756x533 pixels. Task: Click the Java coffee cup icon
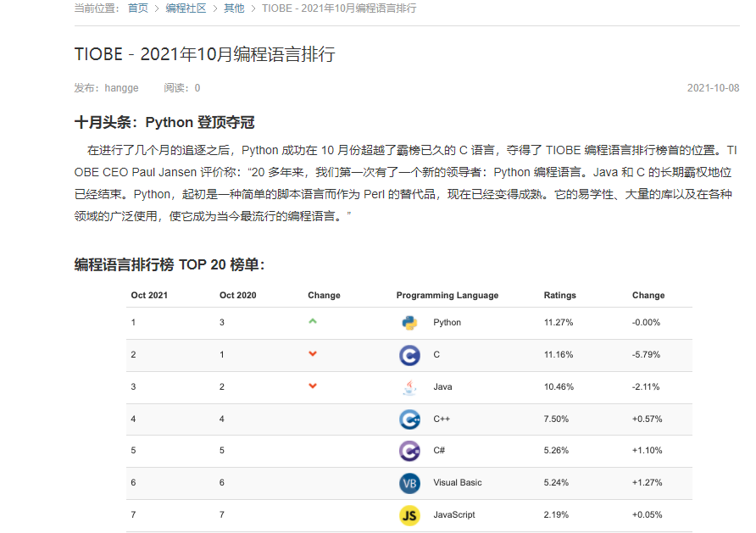tap(409, 387)
